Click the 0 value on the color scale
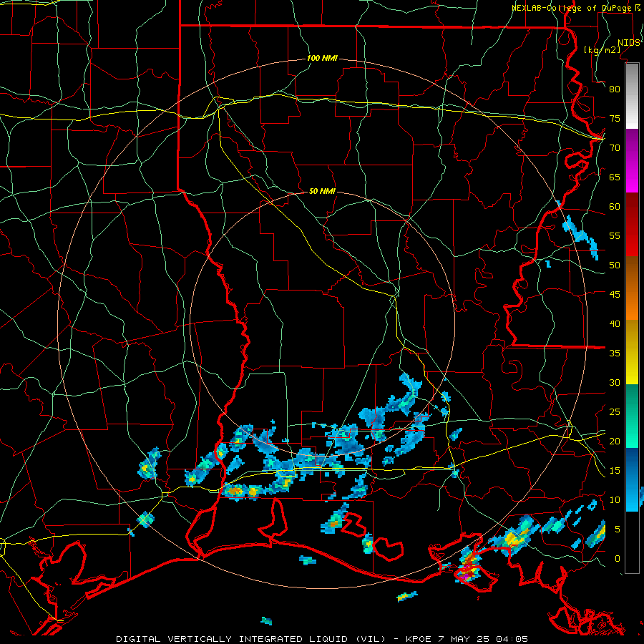Image resolution: width=644 pixels, height=644 pixels. point(618,559)
